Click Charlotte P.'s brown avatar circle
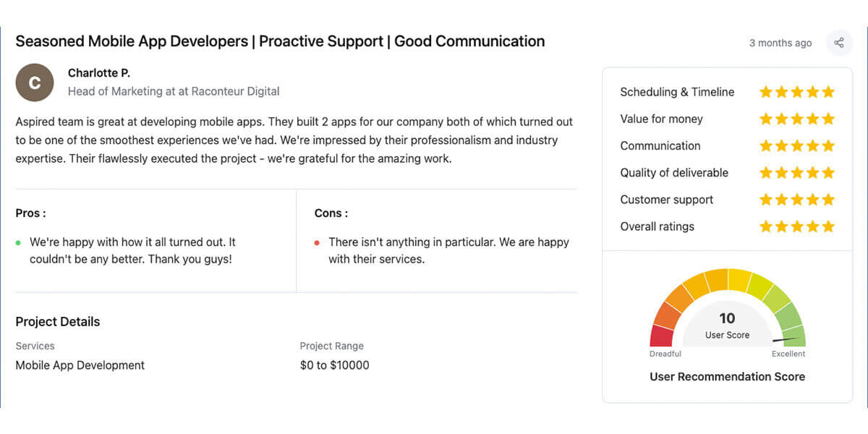This screenshot has height=434, width=868. (x=35, y=82)
